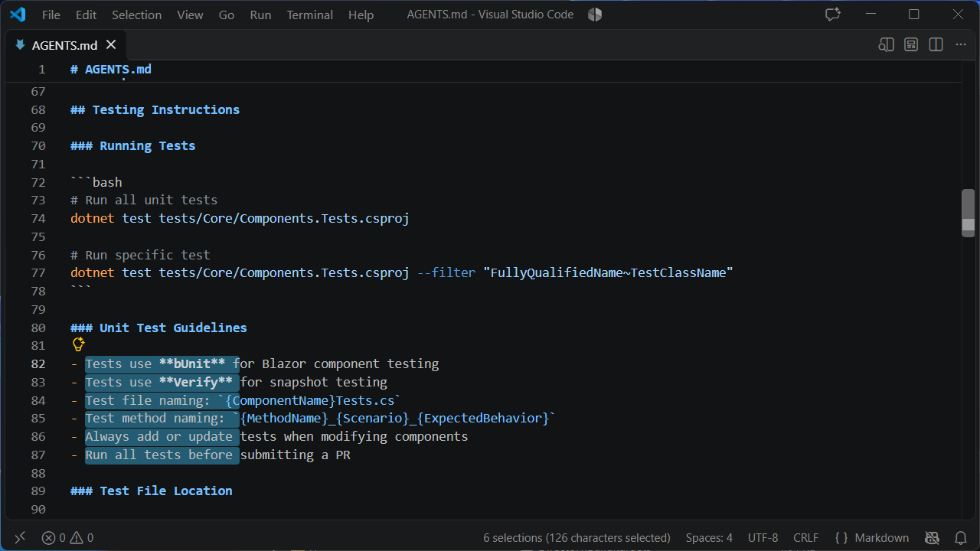
Task: Change end of line sequence 'CRLF'
Action: coord(805,538)
